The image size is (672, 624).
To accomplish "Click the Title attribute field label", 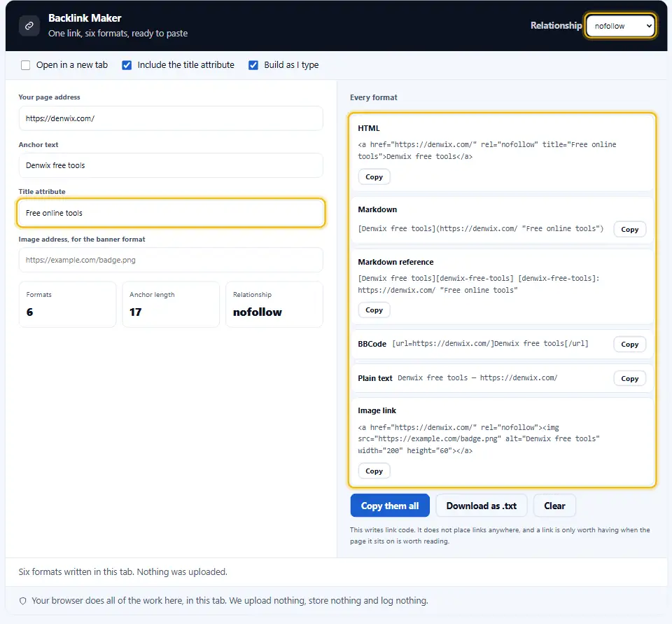I will tap(42, 192).
